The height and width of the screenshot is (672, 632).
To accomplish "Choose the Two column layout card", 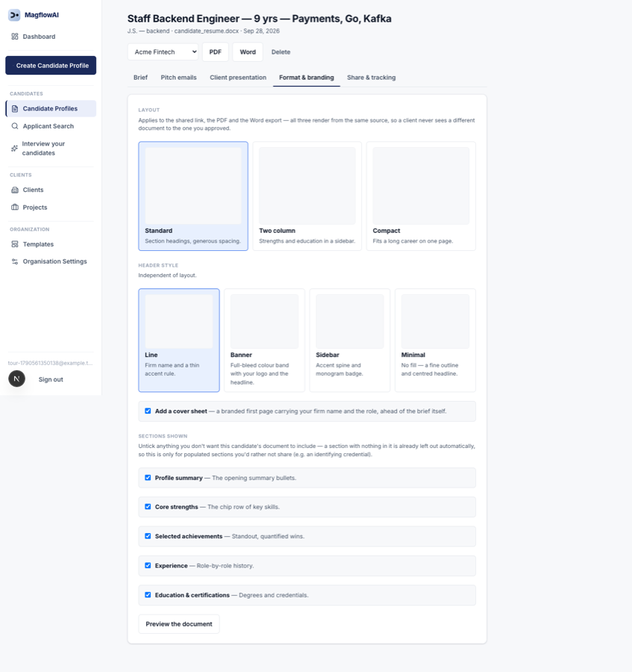I will [307, 196].
